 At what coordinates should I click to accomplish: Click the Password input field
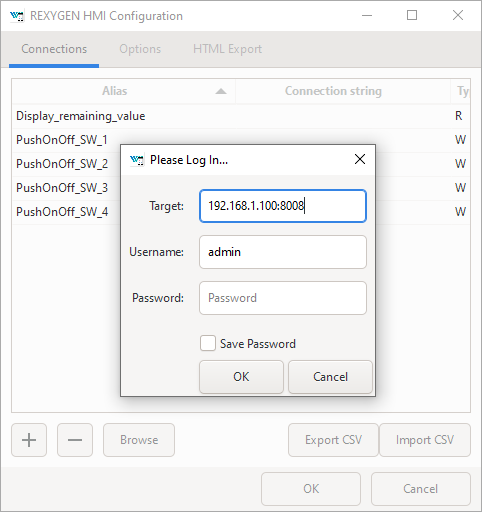click(283, 298)
